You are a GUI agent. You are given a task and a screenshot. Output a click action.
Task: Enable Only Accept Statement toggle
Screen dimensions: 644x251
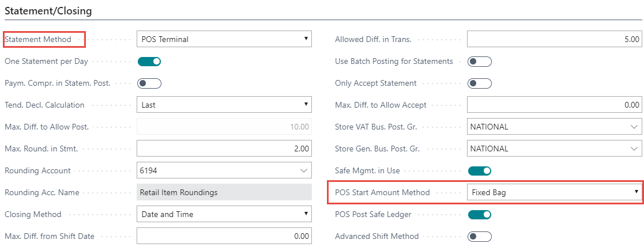[480, 83]
